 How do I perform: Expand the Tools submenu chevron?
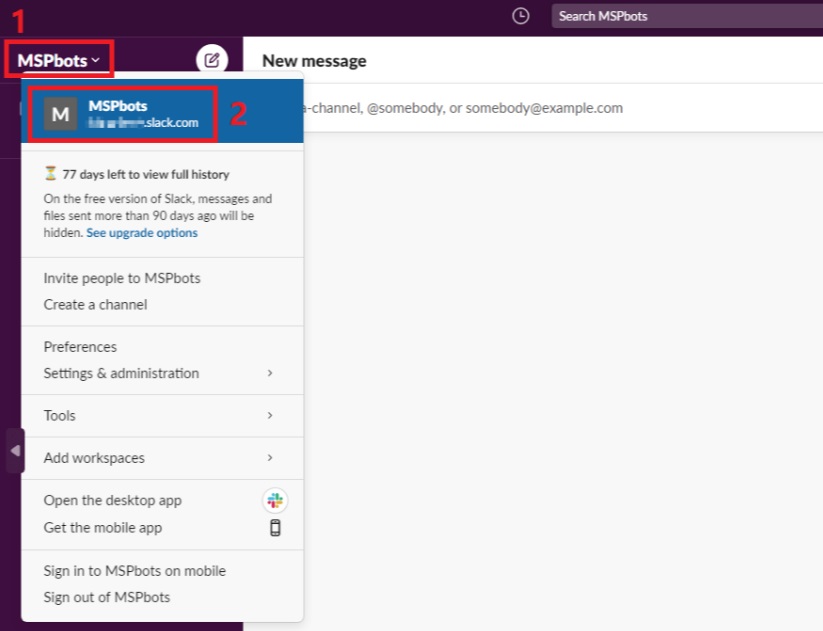tap(270, 415)
